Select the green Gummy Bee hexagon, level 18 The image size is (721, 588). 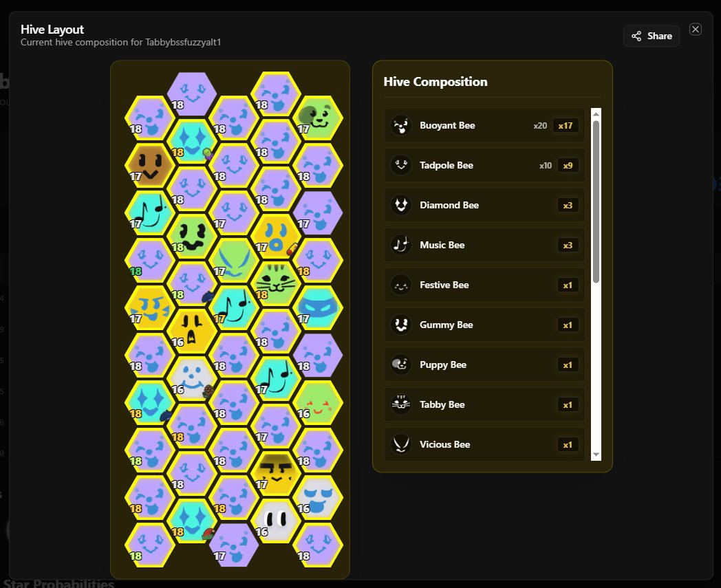pyautogui.click(x=192, y=237)
